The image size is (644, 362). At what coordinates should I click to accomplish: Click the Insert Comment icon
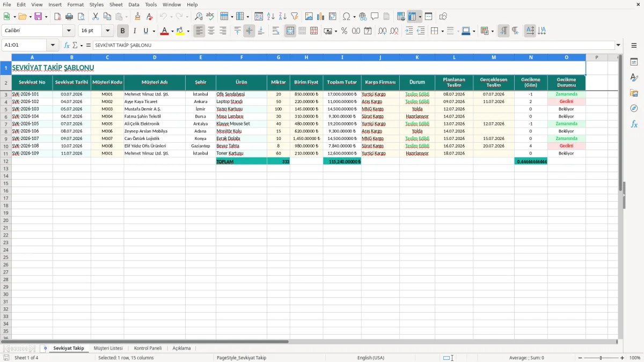[x=375, y=17]
